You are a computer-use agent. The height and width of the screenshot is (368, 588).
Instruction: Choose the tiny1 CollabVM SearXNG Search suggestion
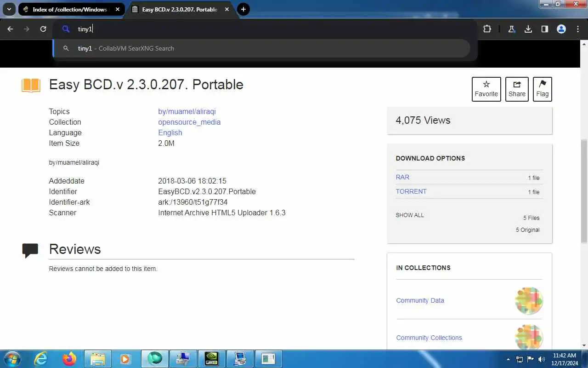click(262, 48)
